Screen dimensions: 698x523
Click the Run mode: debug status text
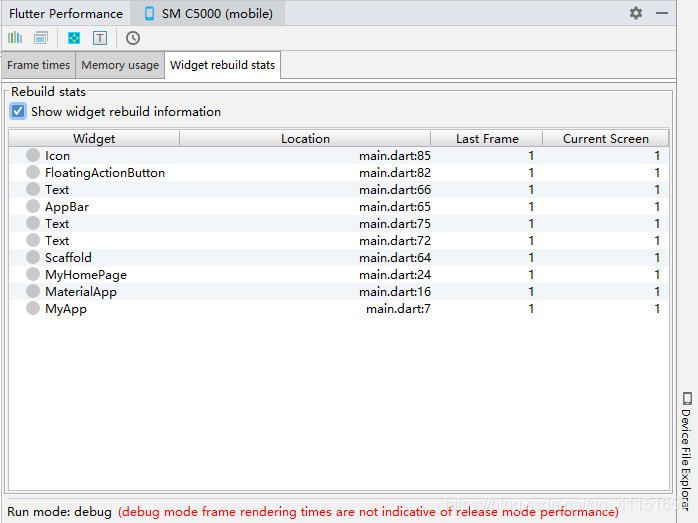59,511
